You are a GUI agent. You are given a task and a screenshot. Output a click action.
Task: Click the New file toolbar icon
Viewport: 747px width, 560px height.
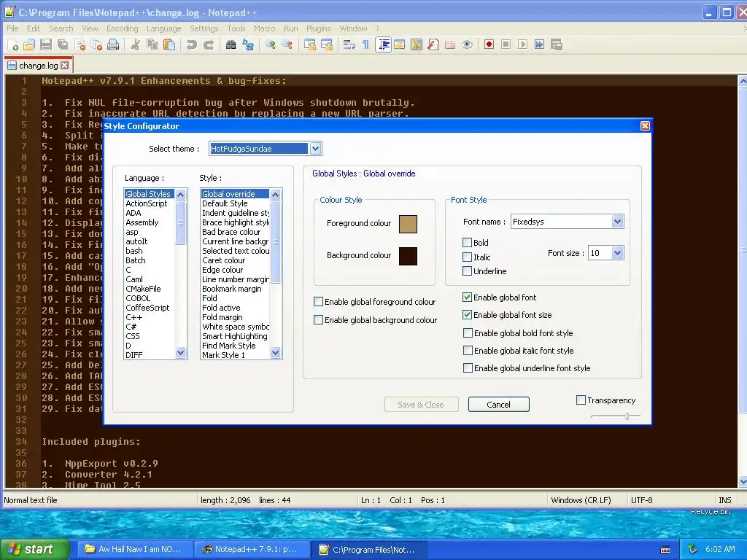[x=13, y=44]
